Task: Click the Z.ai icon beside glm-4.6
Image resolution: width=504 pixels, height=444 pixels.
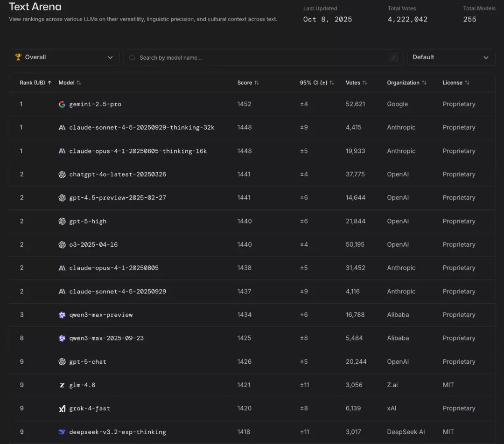Action: pos(62,385)
